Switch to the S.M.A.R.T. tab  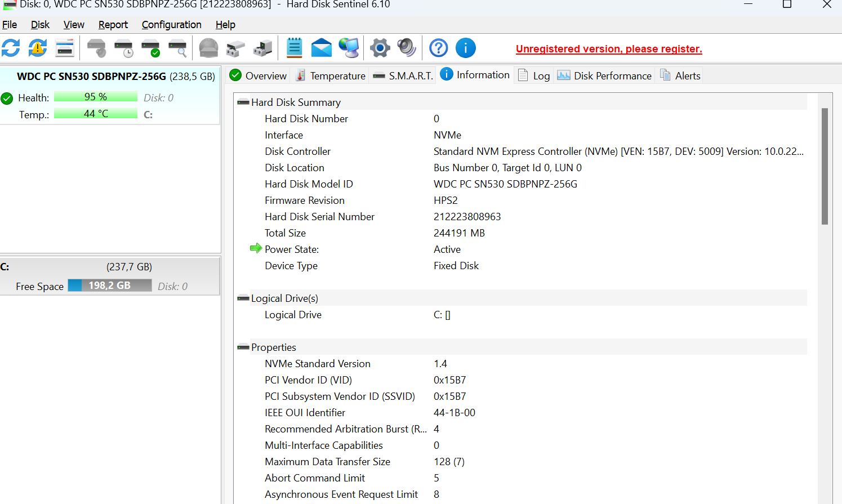click(x=403, y=76)
